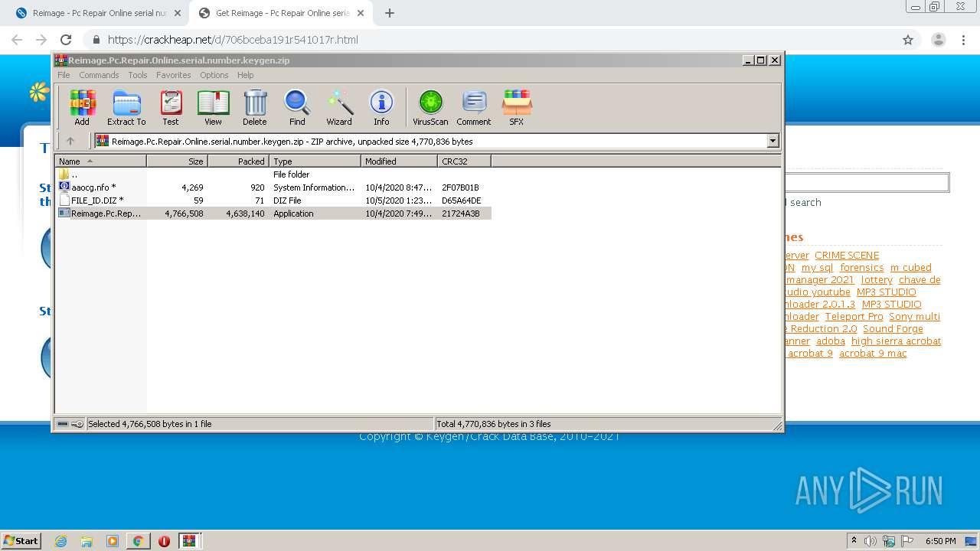Click the 'high sierra acrobat' link

(896, 341)
